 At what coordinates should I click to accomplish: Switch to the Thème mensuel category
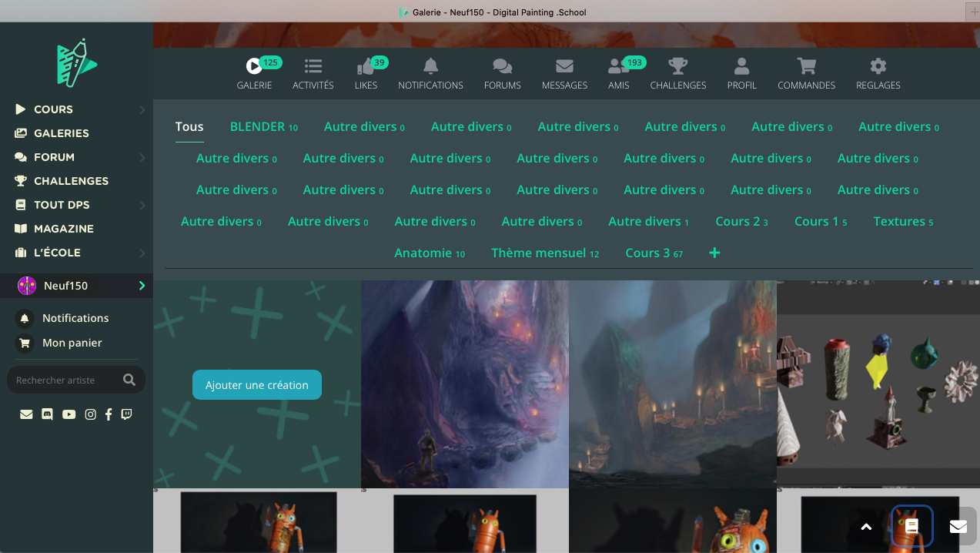539,253
